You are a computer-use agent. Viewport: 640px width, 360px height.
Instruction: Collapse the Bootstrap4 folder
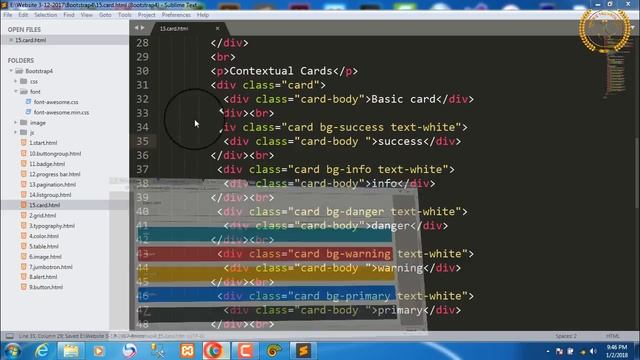11,71
